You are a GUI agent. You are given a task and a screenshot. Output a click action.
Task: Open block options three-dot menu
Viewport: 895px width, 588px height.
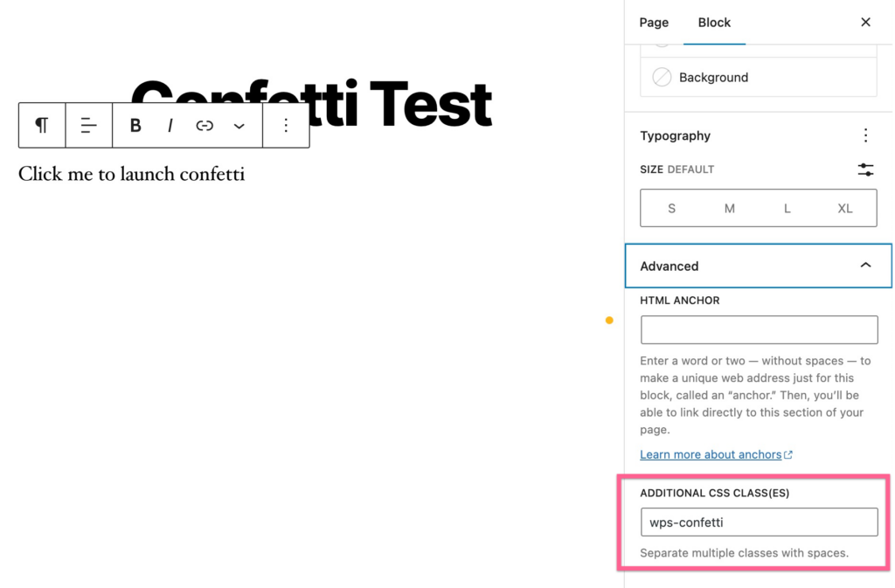[x=286, y=126]
